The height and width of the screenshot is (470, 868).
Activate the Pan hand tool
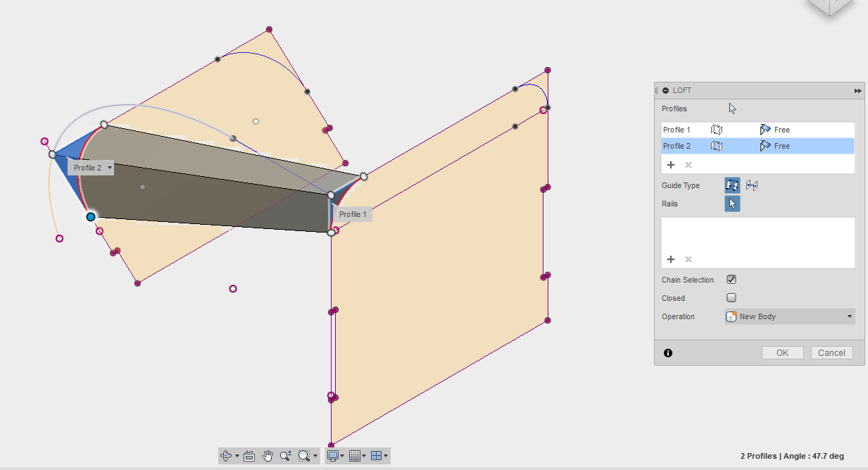(268, 456)
